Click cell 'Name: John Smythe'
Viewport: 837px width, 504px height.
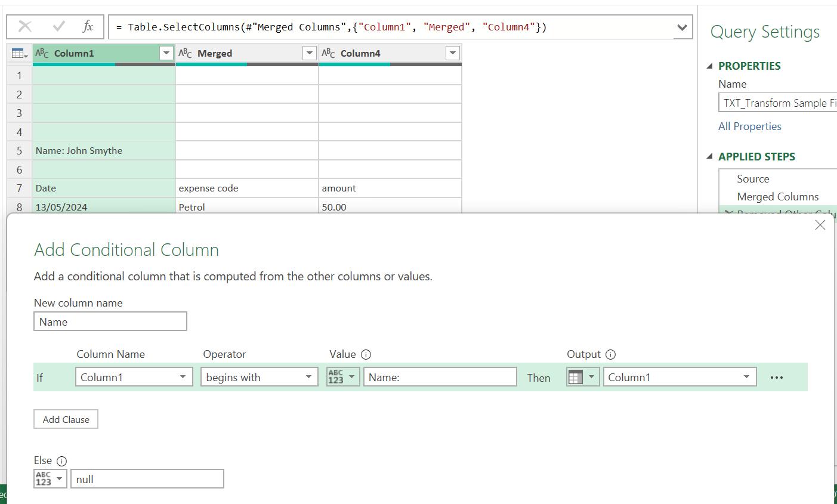104,150
